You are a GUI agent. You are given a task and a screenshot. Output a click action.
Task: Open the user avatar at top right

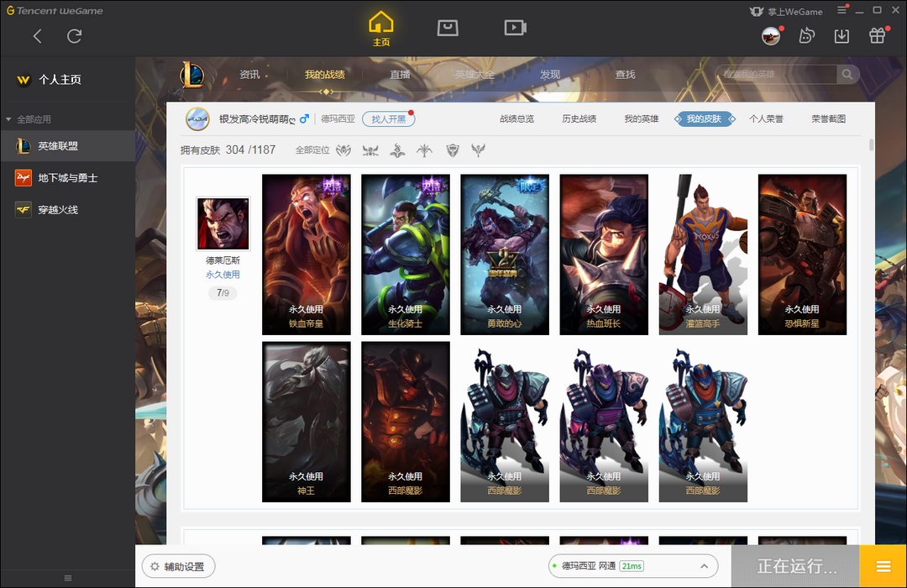point(770,36)
